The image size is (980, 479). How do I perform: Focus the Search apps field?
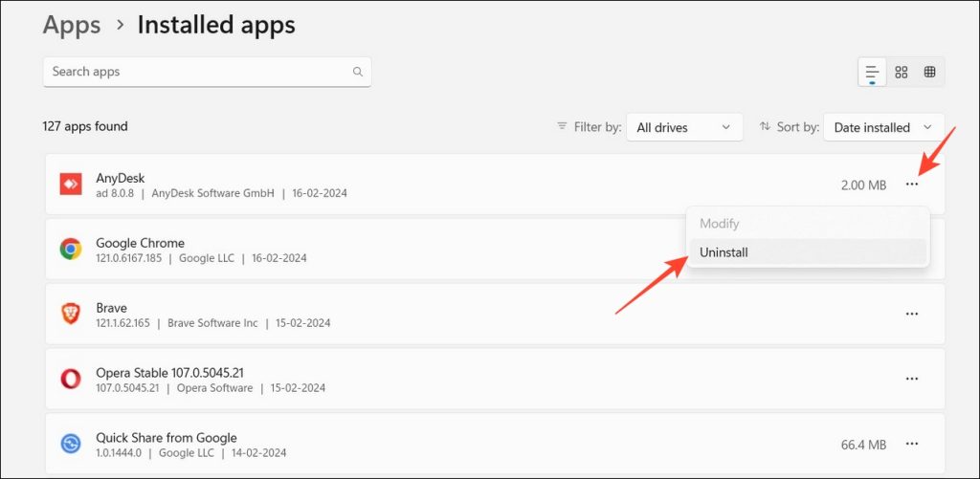pos(208,72)
